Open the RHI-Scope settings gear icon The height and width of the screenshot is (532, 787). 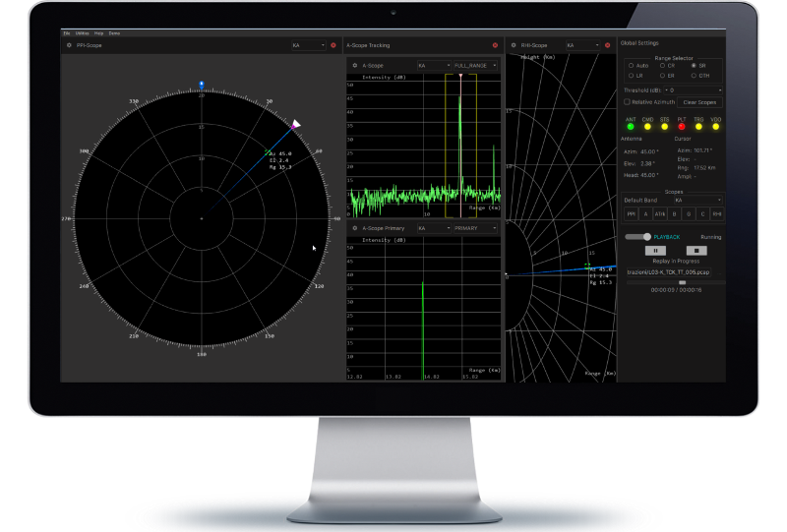pyautogui.click(x=514, y=45)
